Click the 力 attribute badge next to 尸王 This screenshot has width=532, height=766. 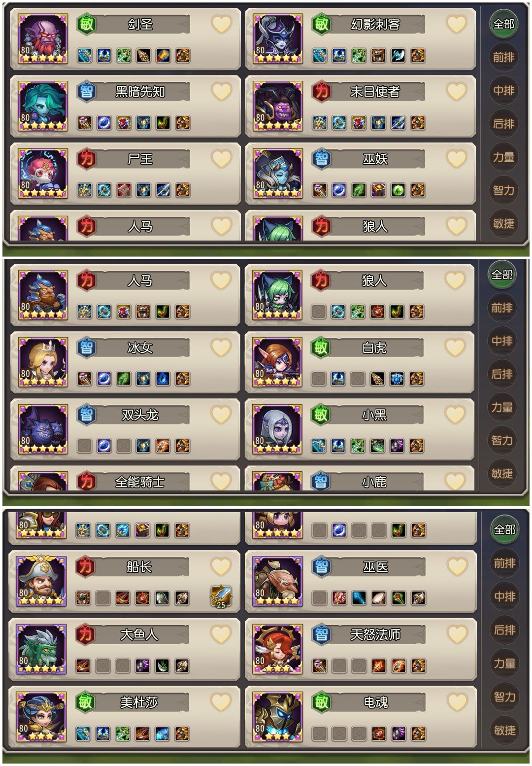pyautogui.click(x=87, y=159)
